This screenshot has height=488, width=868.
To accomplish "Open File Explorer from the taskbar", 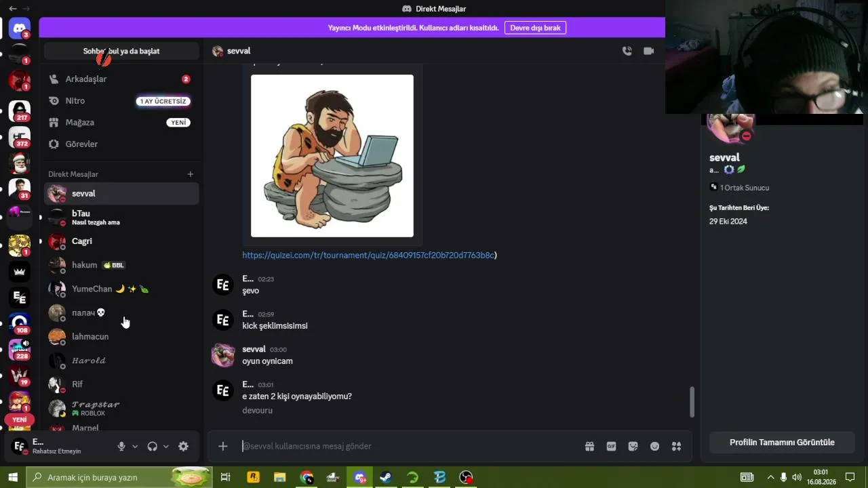I will 279,477.
